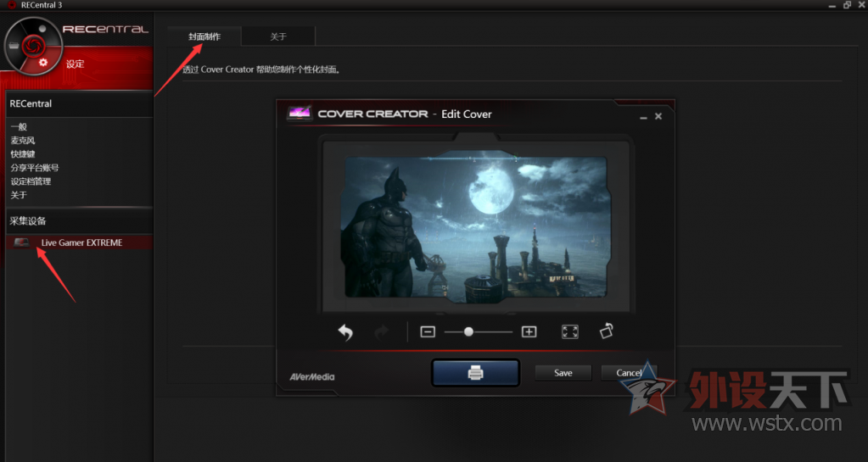
Task: Cancel cover editing
Action: [629, 373]
